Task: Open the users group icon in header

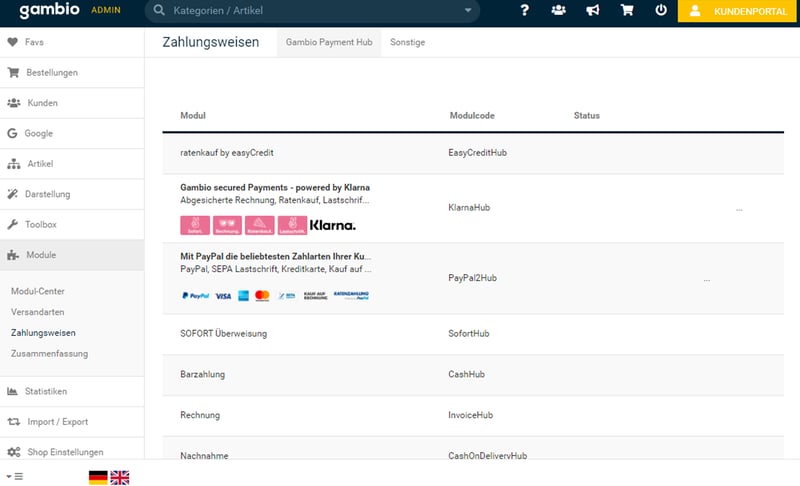Action: click(558, 11)
